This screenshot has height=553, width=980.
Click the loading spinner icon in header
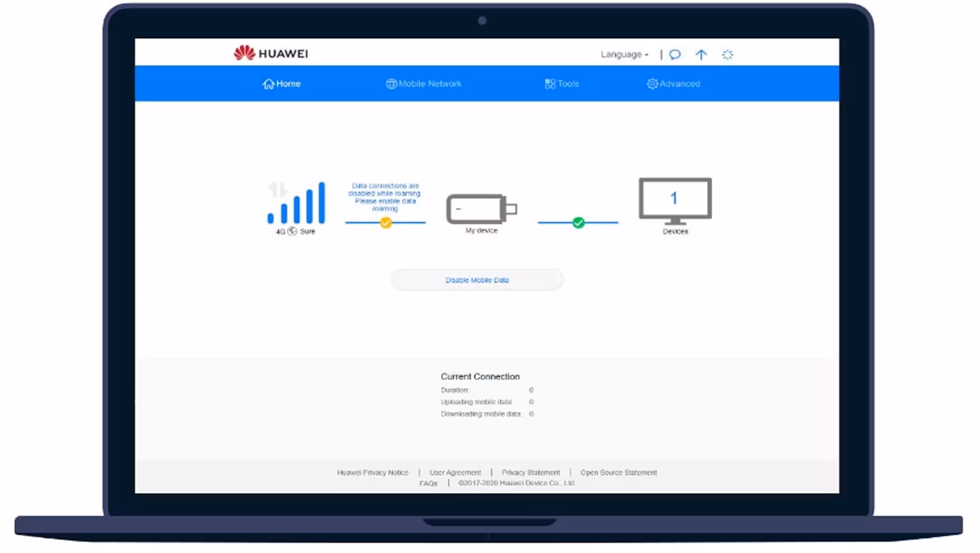(x=727, y=55)
